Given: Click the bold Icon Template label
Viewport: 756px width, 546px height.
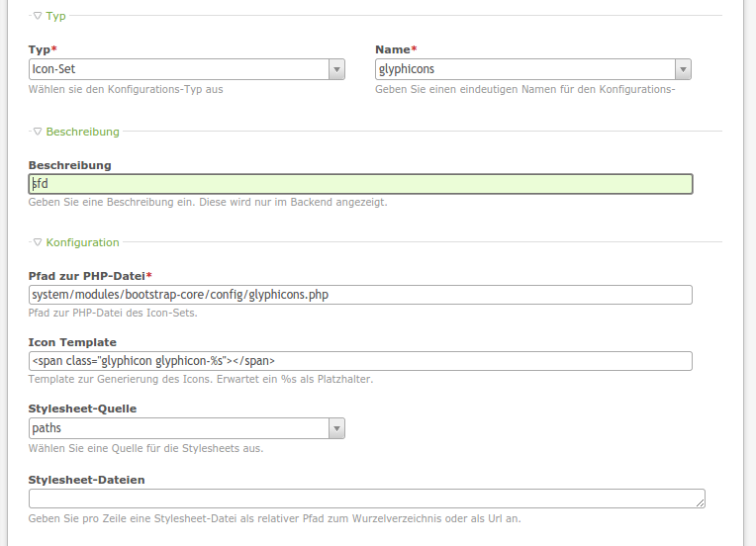Looking at the screenshot, I should 73,342.
